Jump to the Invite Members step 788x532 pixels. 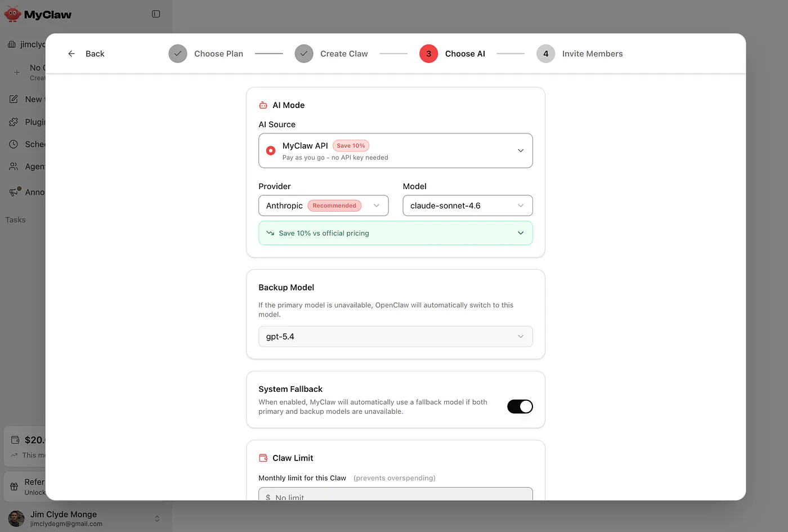coord(580,54)
